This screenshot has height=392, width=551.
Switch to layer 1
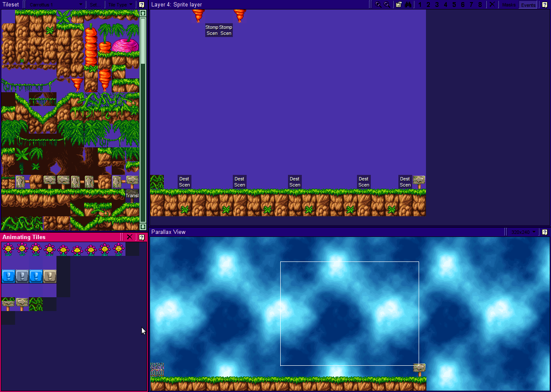coord(420,5)
